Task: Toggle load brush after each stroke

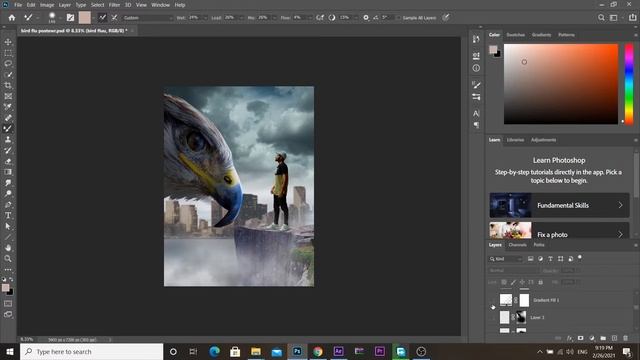Action: click(102, 18)
